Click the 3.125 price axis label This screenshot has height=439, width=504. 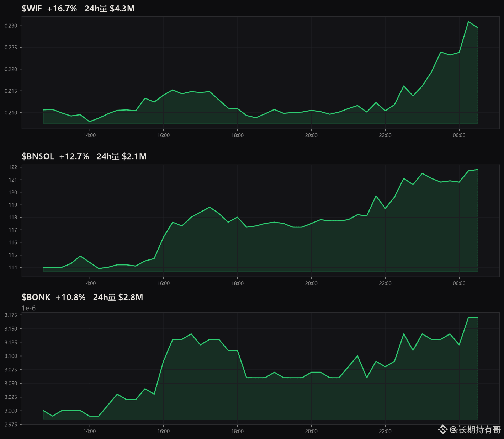(x=11, y=342)
